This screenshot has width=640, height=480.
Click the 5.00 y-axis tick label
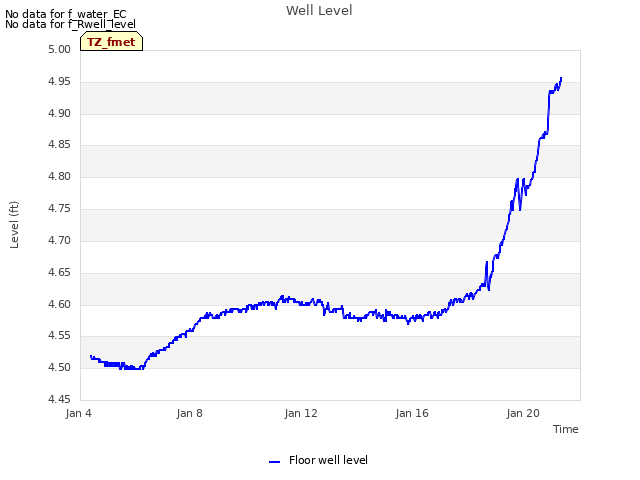(x=59, y=49)
